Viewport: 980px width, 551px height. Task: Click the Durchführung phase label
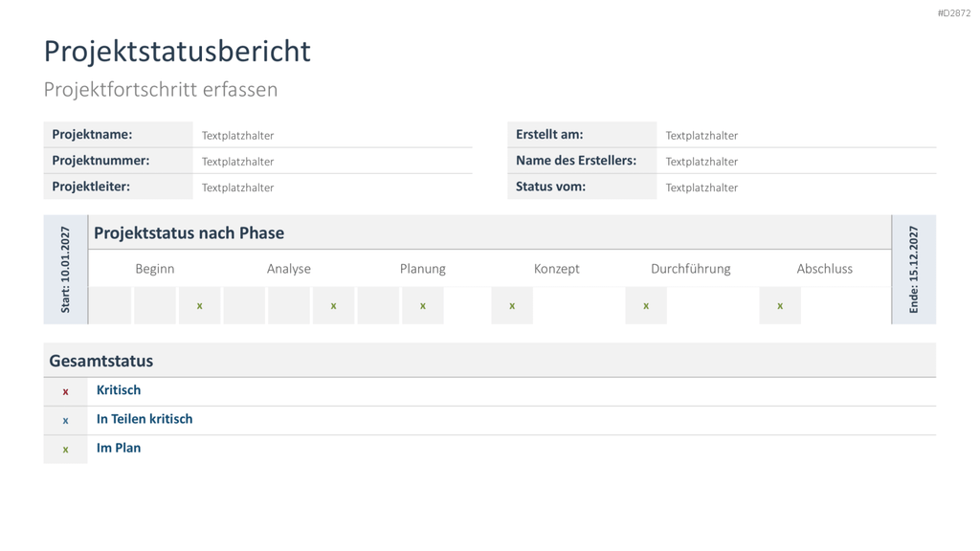pyautogui.click(x=691, y=269)
